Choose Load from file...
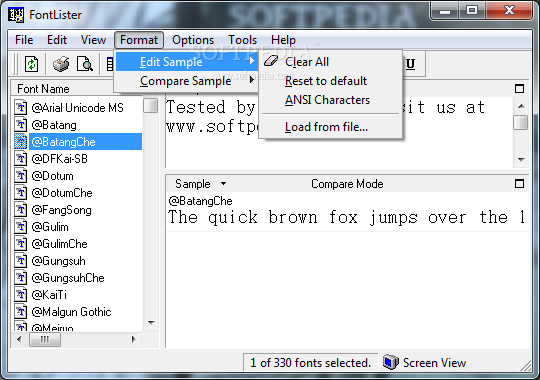The width and height of the screenshot is (540, 380). click(x=331, y=127)
